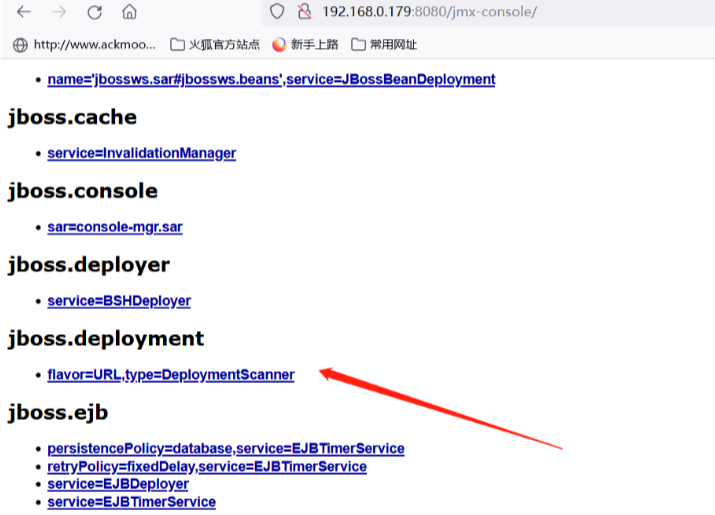Screen dimensions: 715x515
Task: Click the insecure connection lock icon
Action: pos(304,13)
